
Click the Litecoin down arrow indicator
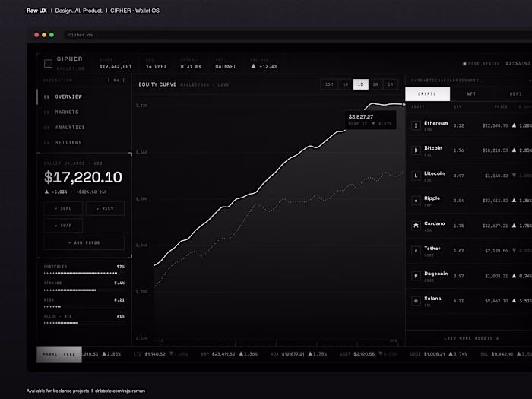coord(514,175)
